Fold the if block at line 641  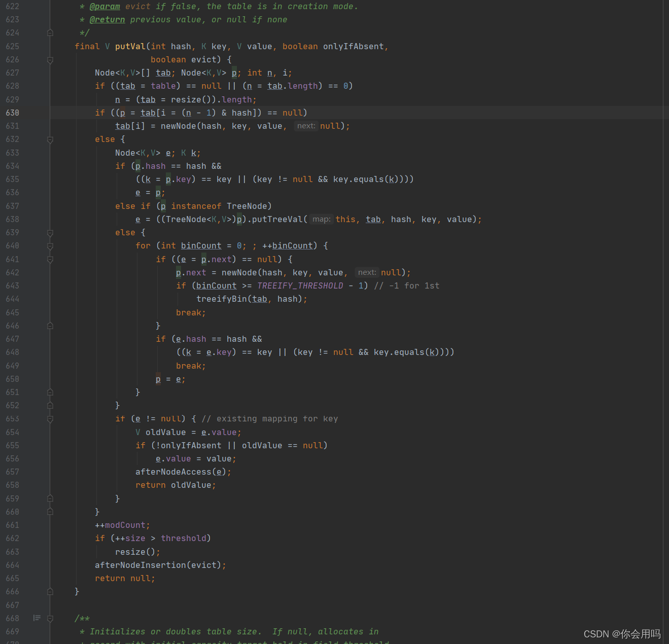coord(50,259)
